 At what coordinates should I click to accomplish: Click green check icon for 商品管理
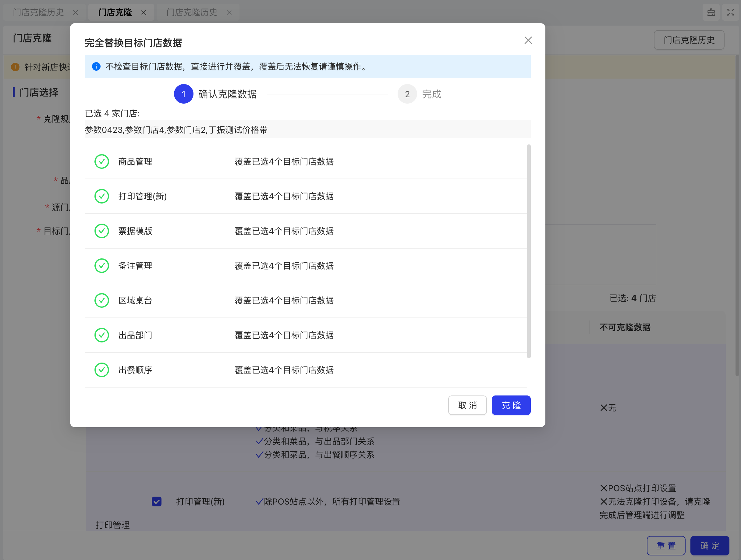(x=101, y=161)
